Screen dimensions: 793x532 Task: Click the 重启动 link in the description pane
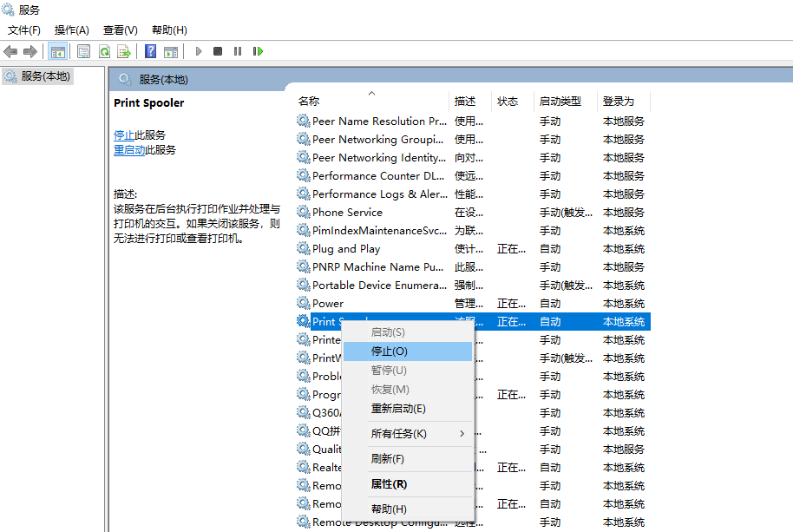(129, 150)
